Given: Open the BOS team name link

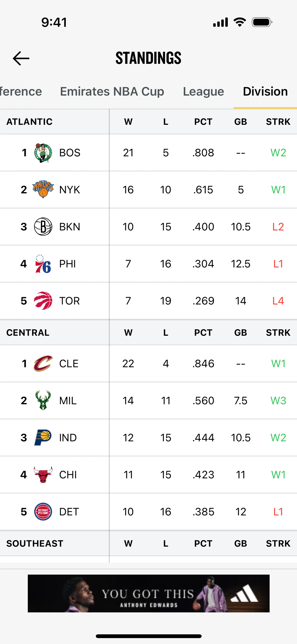Looking at the screenshot, I should 70,153.
